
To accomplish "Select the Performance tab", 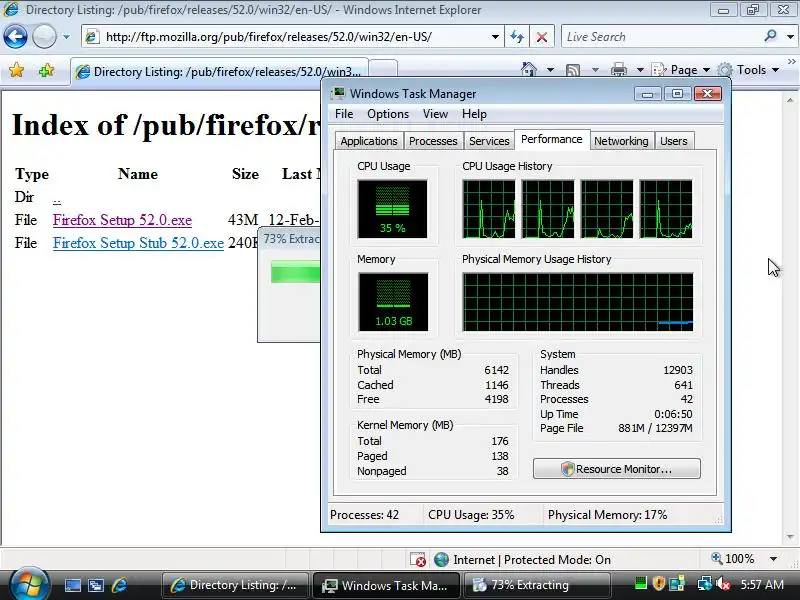I will pyautogui.click(x=552, y=139).
